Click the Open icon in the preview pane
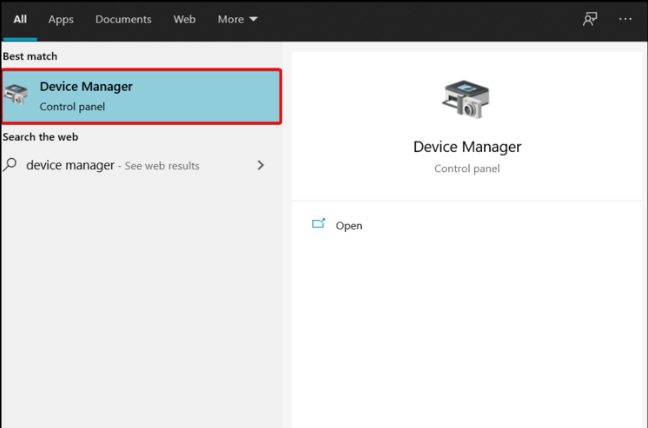The image size is (648, 428). 319,225
